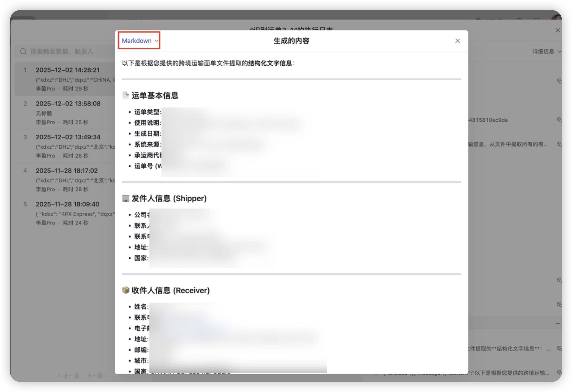Select log entry 2025-12-02 13:49:34
Image resolution: width=572 pixels, height=392 pixels.
[68, 137]
